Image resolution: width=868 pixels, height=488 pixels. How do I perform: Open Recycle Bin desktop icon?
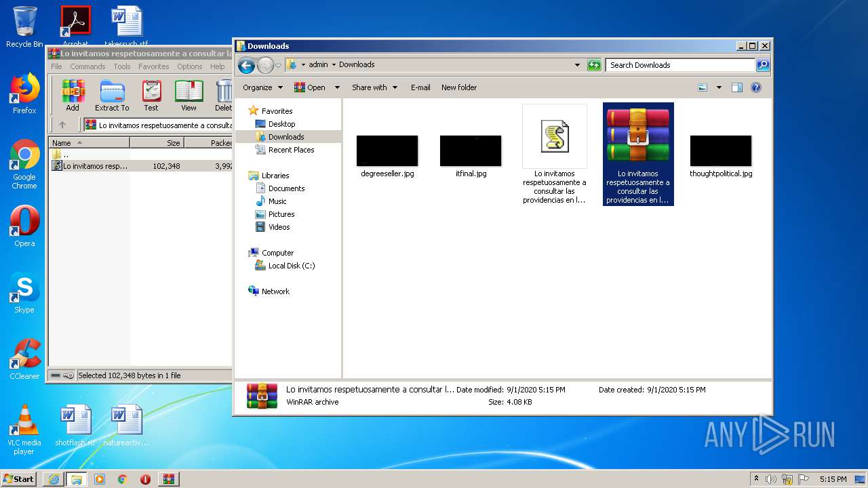[24, 27]
